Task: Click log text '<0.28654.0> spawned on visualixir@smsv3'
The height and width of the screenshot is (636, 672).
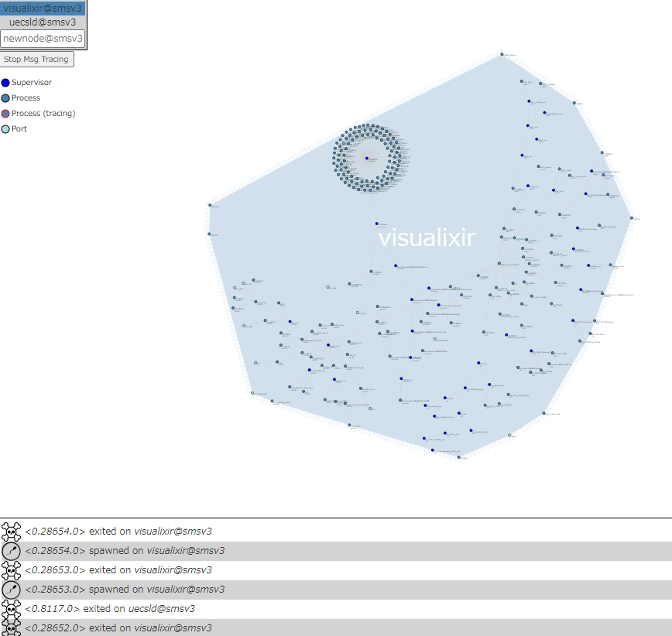Action: [125, 551]
